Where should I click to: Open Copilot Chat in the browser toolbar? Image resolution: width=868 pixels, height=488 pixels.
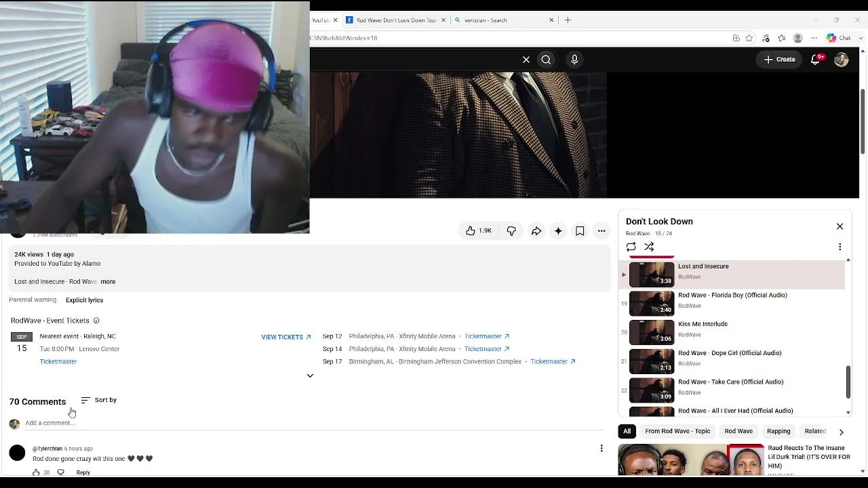(x=839, y=38)
